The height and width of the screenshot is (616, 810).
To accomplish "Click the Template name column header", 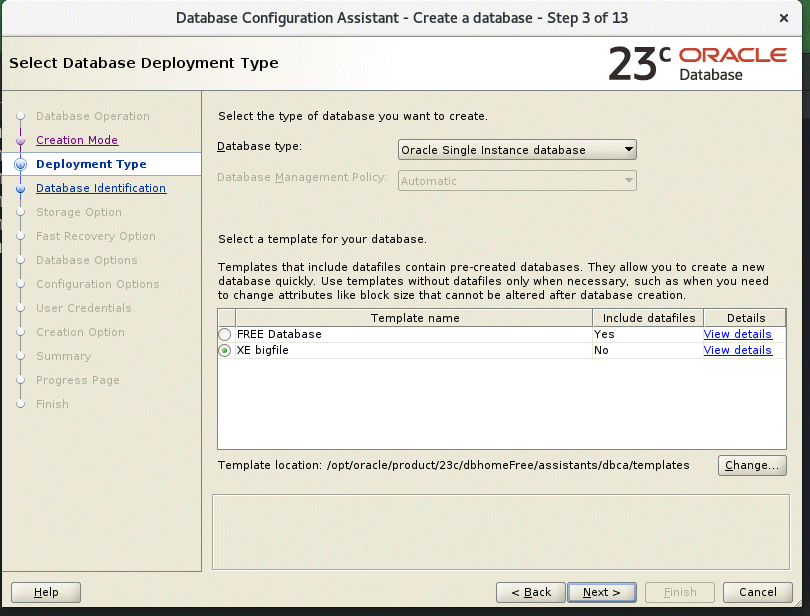I will 415,318.
